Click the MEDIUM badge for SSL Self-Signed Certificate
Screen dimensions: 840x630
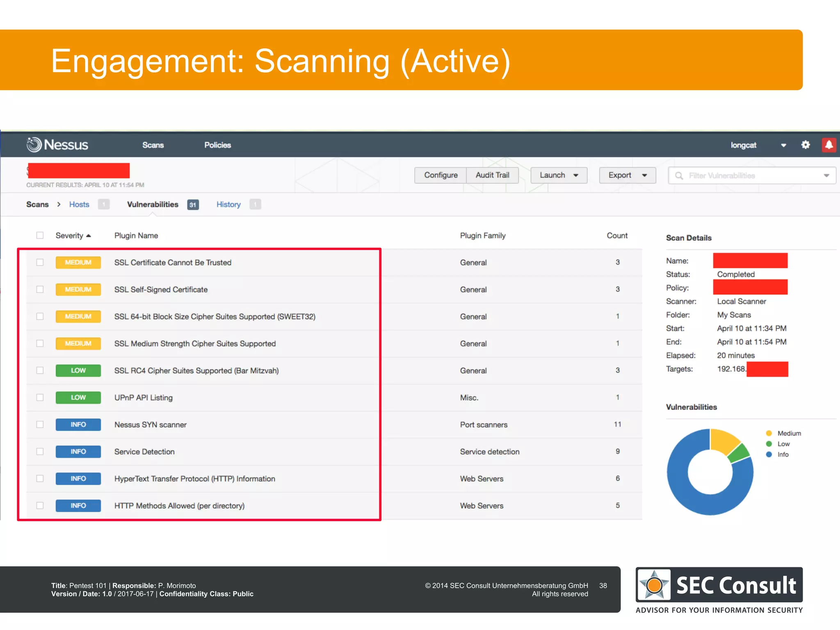coord(78,289)
